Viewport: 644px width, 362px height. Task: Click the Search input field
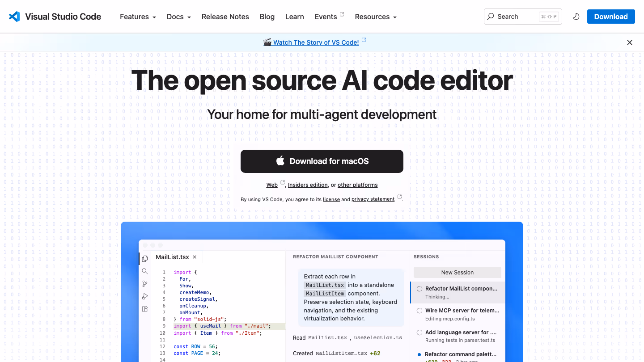[x=523, y=17]
